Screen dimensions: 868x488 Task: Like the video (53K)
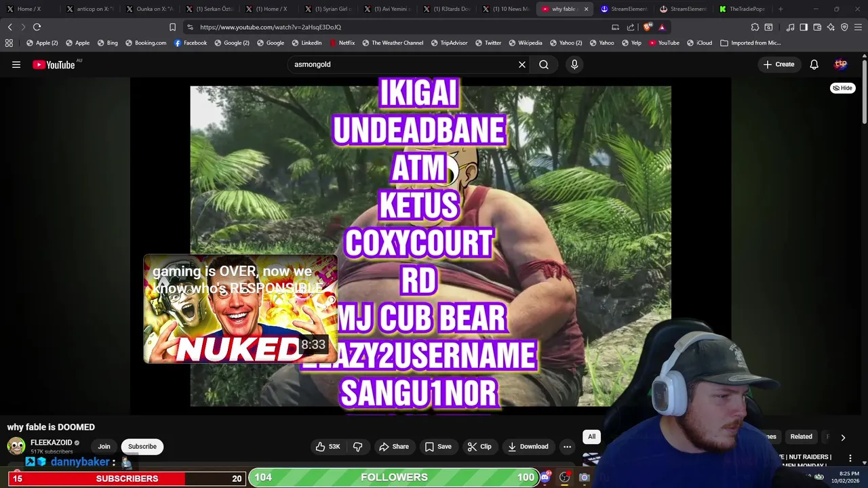point(328,447)
